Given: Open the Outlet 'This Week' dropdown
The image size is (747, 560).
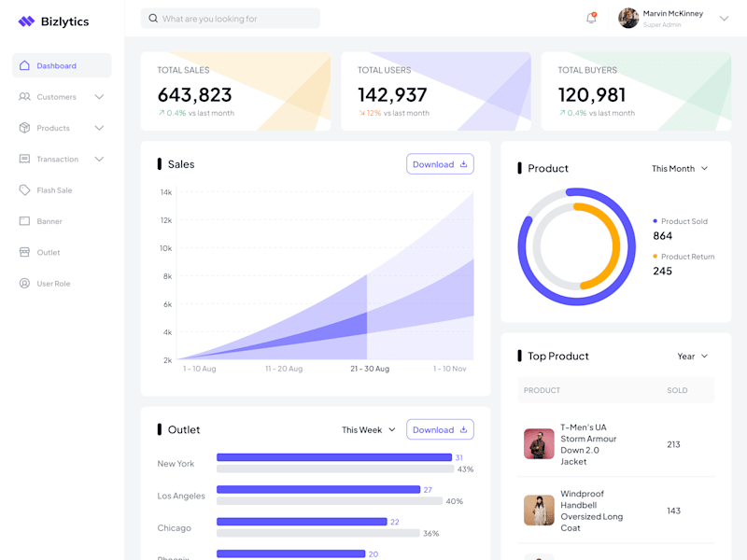Looking at the screenshot, I should 369,430.
